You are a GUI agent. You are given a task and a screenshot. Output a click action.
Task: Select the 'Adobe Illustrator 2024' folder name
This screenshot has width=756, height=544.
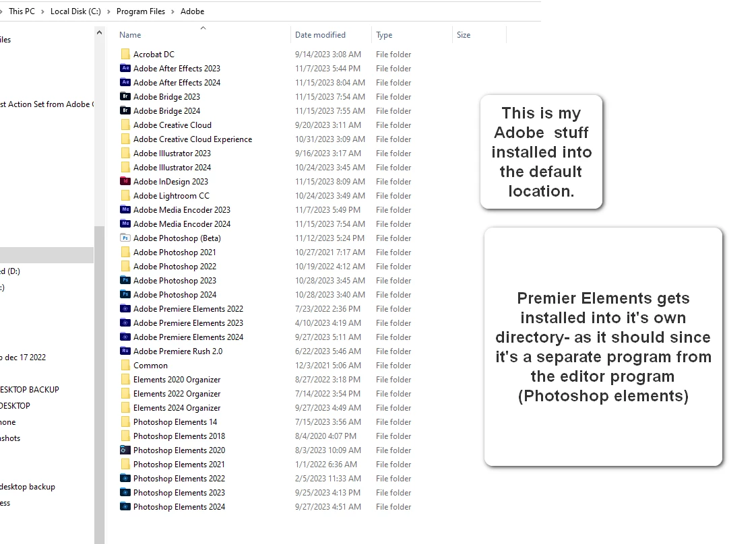point(172,167)
